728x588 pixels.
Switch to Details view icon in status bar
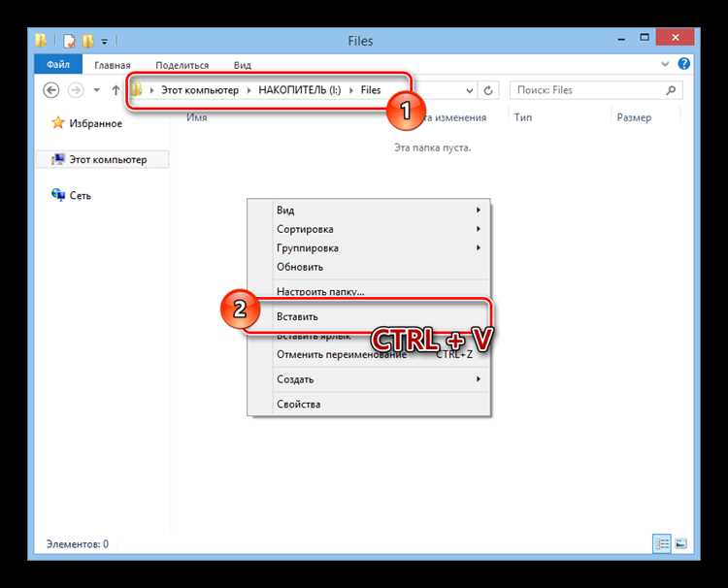click(x=662, y=543)
